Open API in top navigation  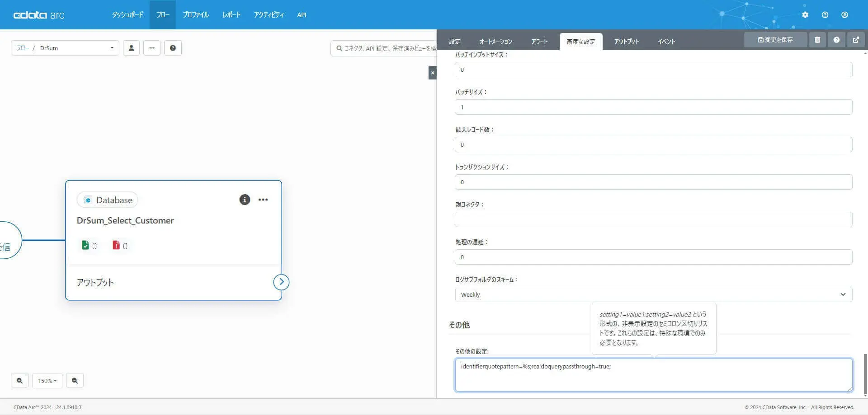pyautogui.click(x=302, y=15)
